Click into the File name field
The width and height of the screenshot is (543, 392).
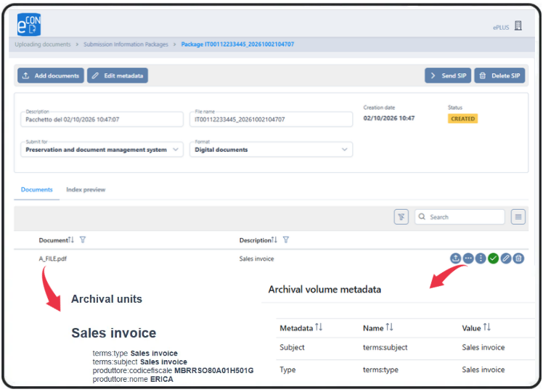point(271,120)
